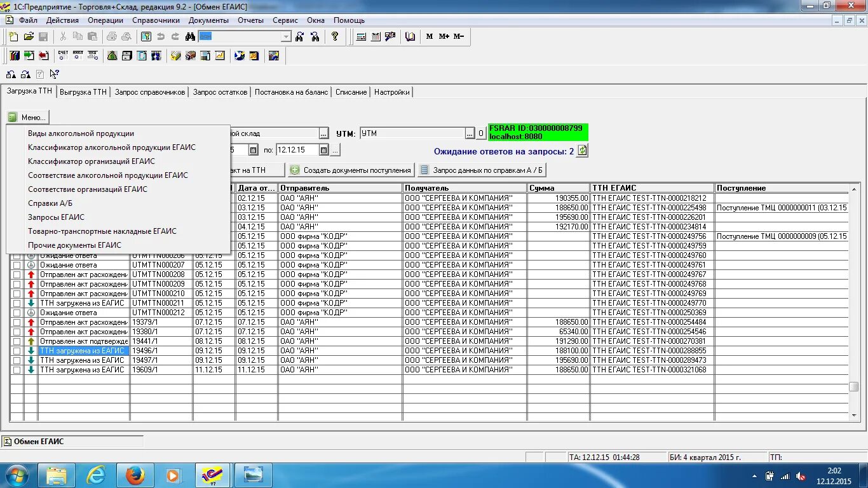Tick checkbox for row 19609/1
This screenshot has height=488, width=868.
(x=17, y=370)
